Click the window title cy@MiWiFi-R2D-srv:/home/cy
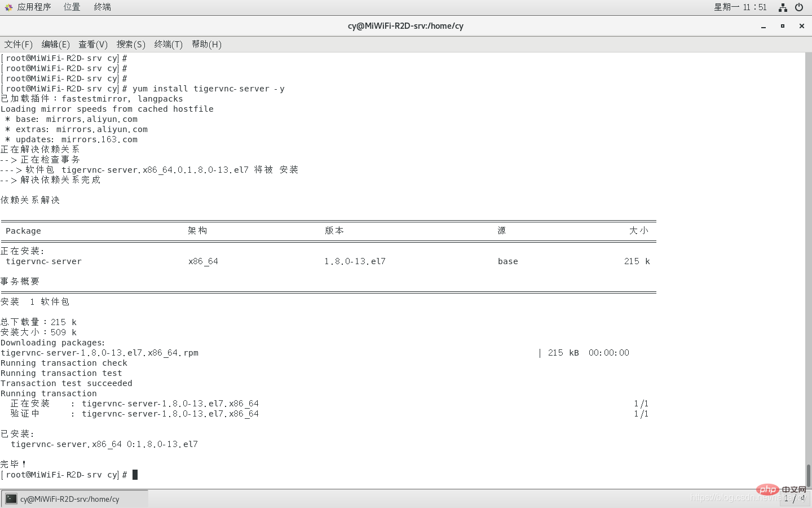Image resolution: width=812 pixels, height=508 pixels. pyautogui.click(x=405, y=26)
